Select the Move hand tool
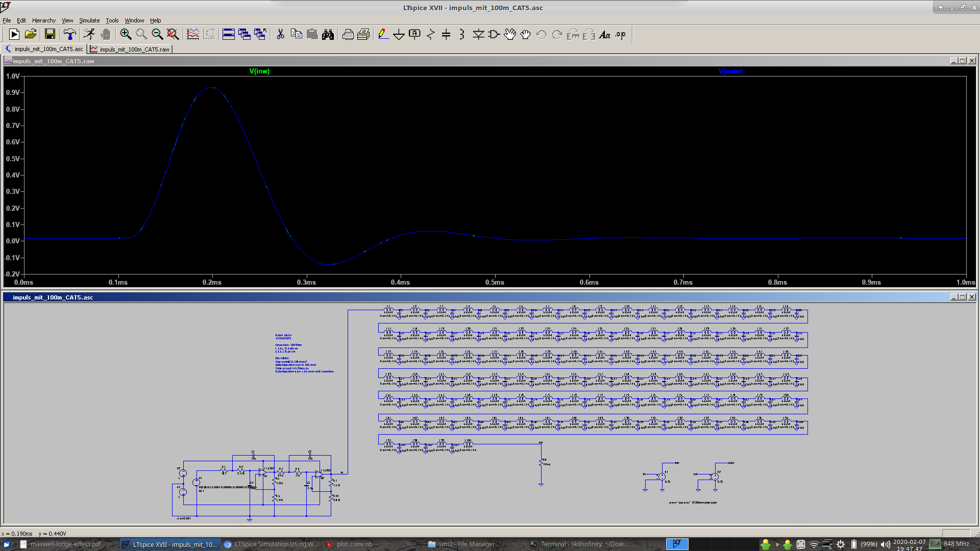 coord(510,34)
